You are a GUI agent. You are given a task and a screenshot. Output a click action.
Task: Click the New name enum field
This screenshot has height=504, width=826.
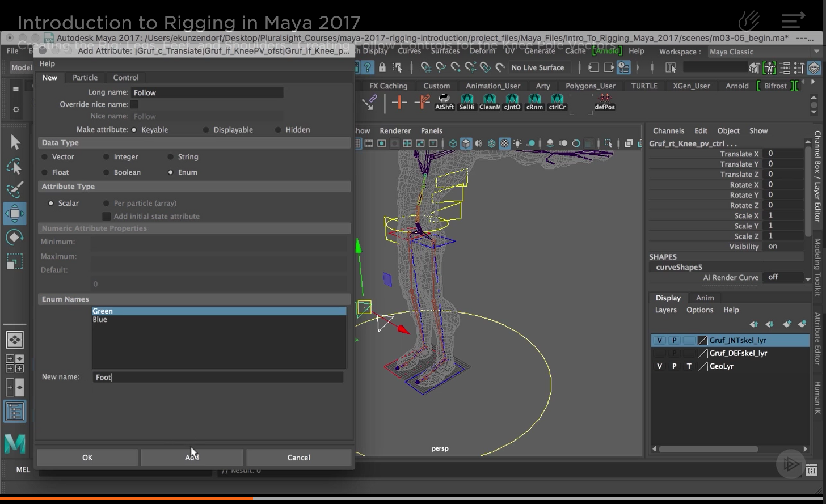[x=218, y=377]
